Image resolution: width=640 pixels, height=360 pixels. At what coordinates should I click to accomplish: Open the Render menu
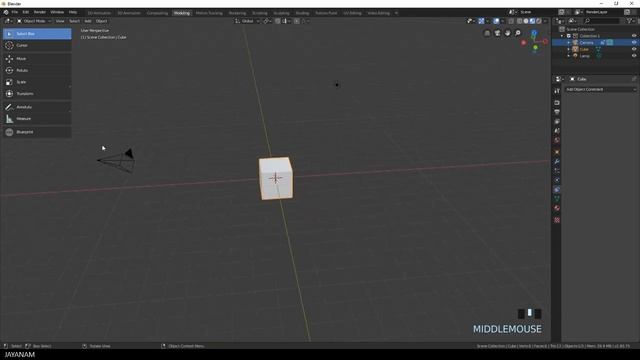40,12
